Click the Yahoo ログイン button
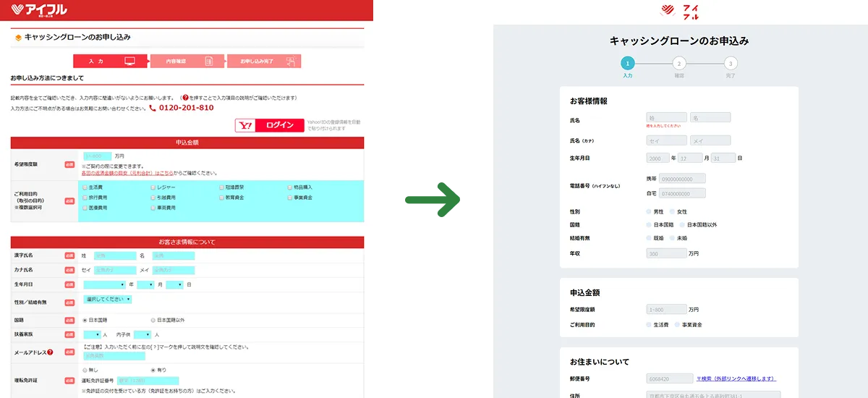 pyautogui.click(x=269, y=125)
